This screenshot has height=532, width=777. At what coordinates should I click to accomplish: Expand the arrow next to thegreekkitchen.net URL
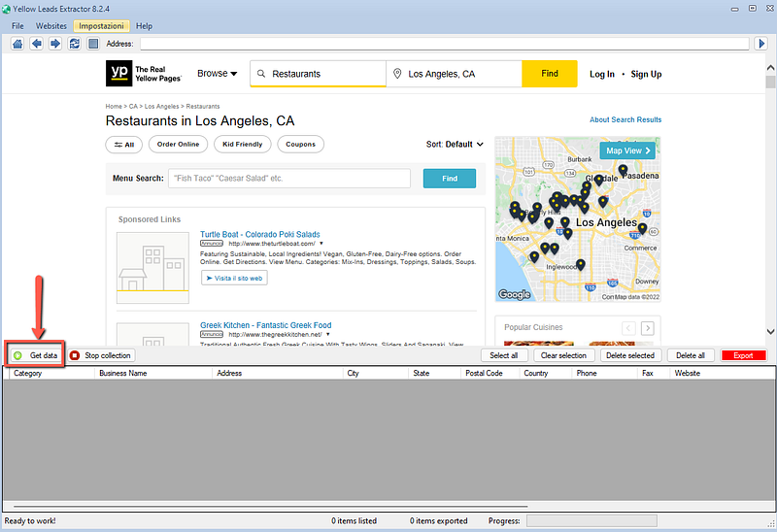coord(328,334)
